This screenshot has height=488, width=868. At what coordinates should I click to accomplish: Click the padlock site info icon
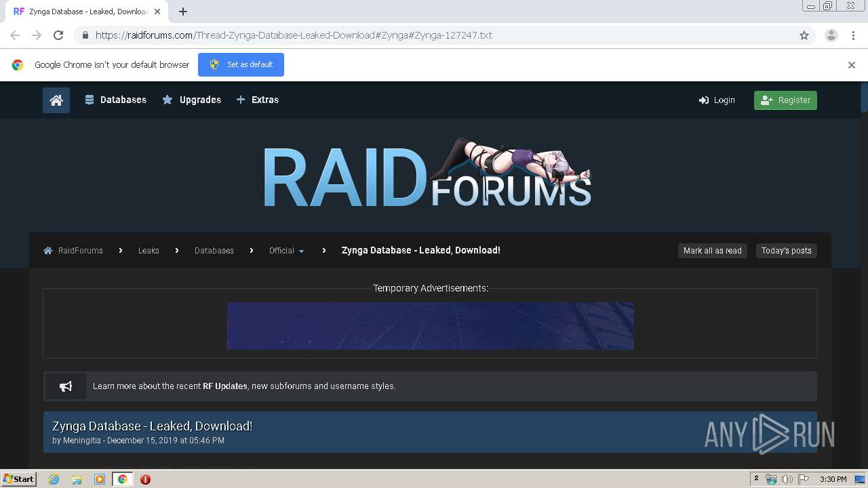point(85,35)
